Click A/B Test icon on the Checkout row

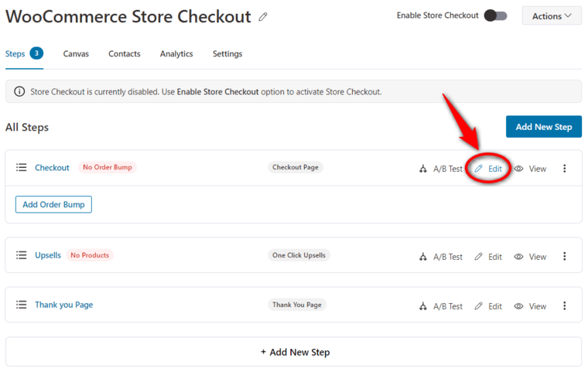click(423, 169)
